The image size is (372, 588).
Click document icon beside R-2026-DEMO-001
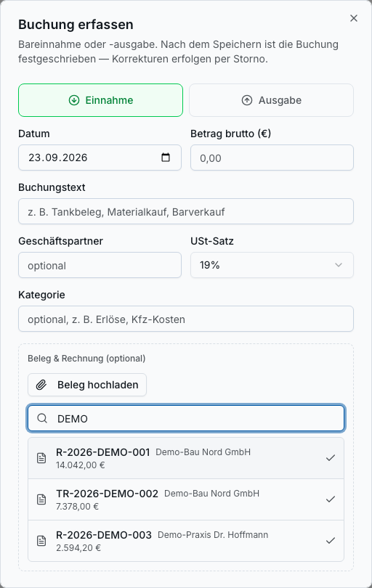(41, 458)
